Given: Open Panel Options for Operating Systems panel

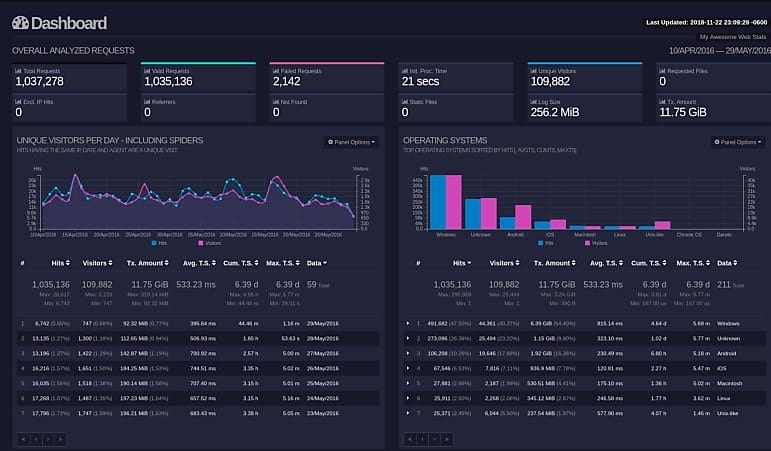Looking at the screenshot, I should pyautogui.click(x=738, y=142).
